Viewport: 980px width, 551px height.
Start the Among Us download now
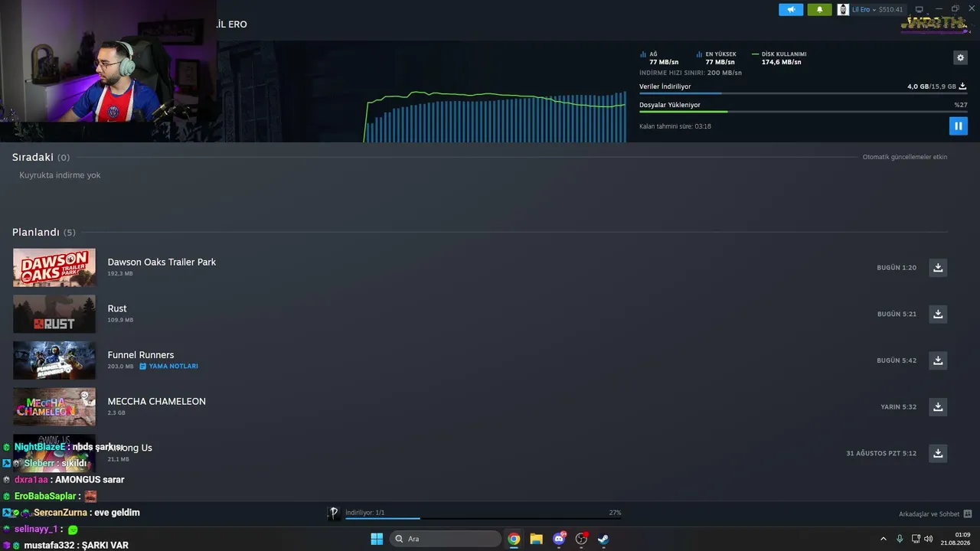938,453
